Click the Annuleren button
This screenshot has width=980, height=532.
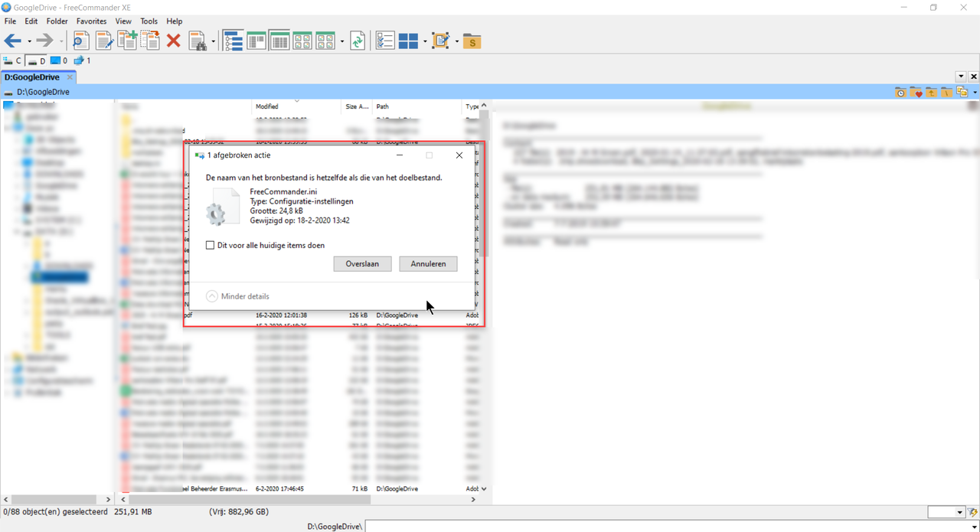428,264
